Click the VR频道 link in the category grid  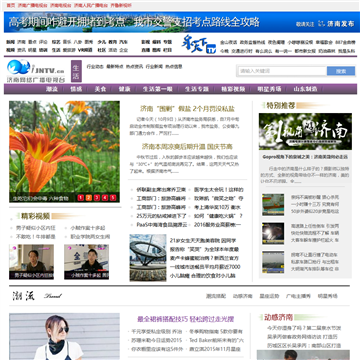click(85, 50)
